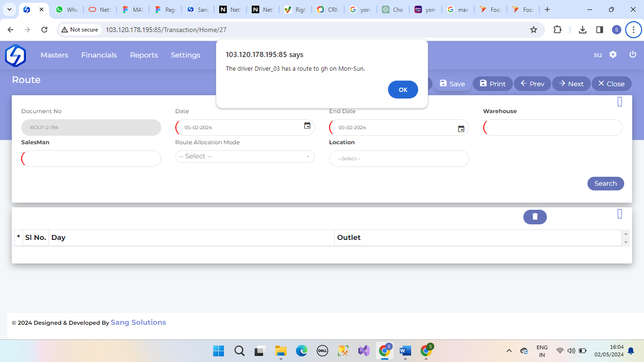
Task: Click the trash delete icon above grid
Action: coord(535,217)
